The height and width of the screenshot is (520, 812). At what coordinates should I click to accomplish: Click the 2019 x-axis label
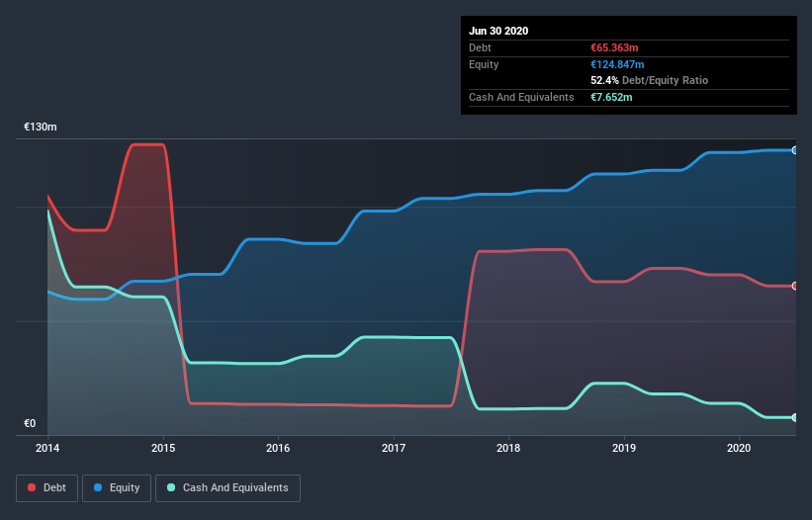tap(624, 448)
